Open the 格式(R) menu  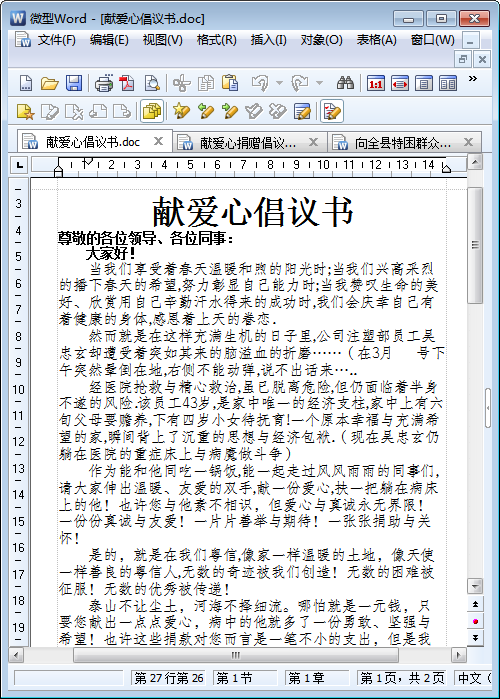point(217,40)
